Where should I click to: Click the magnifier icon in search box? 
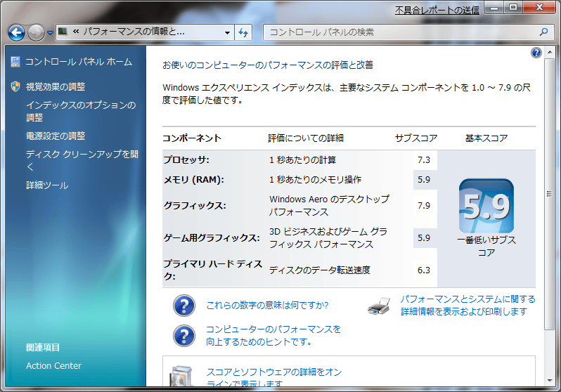click(543, 32)
